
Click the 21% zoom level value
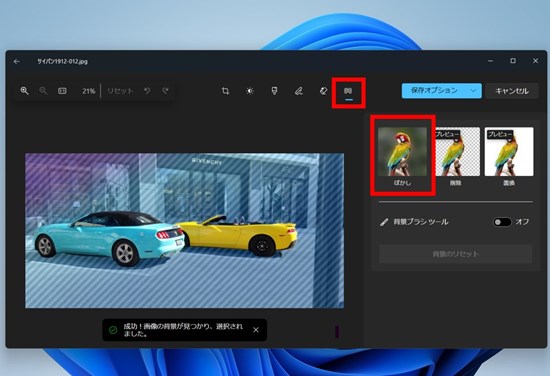[x=88, y=91]
